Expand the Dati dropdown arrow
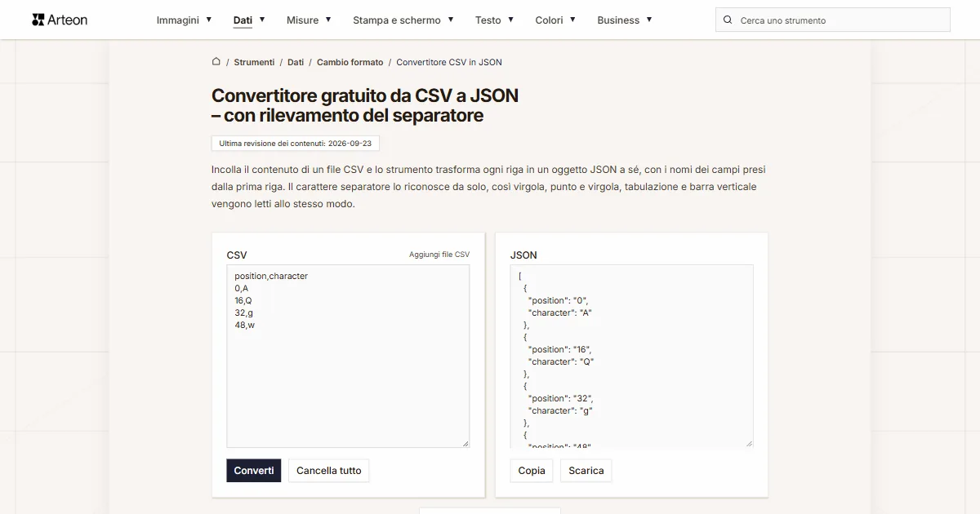 262,19
